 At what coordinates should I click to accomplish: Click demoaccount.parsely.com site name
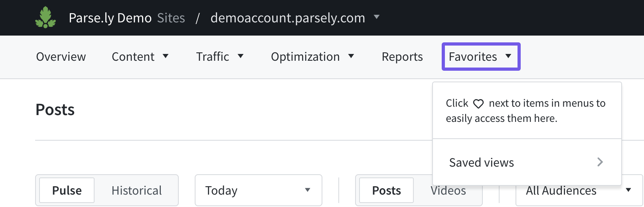[288, 18]
